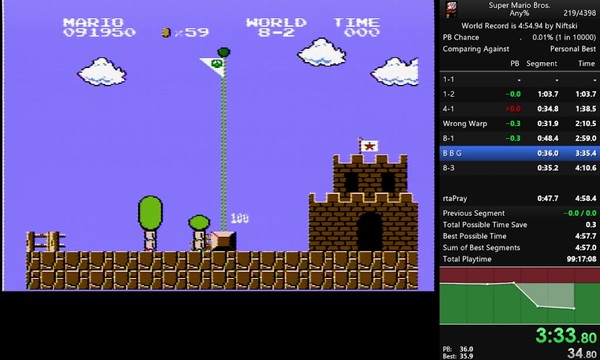Click the green ball atop the flagpole
Viewport: 600px width, 360px height.
(x=223, y=52)
